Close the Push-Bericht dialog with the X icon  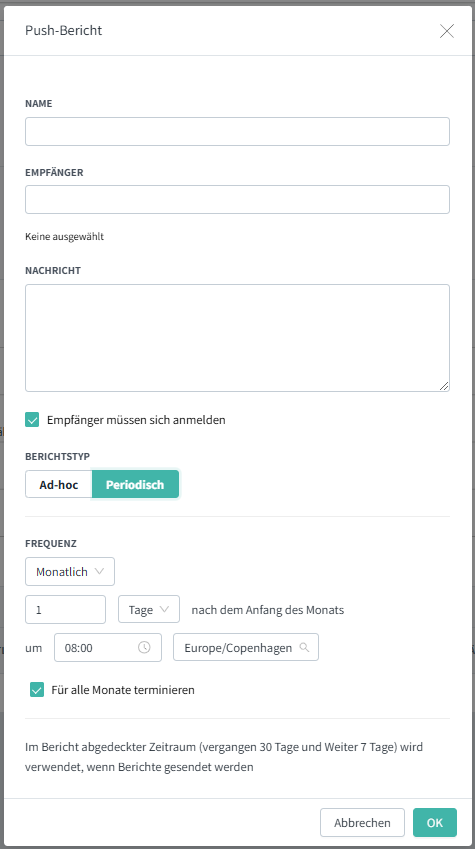click(x=447, y=31)
